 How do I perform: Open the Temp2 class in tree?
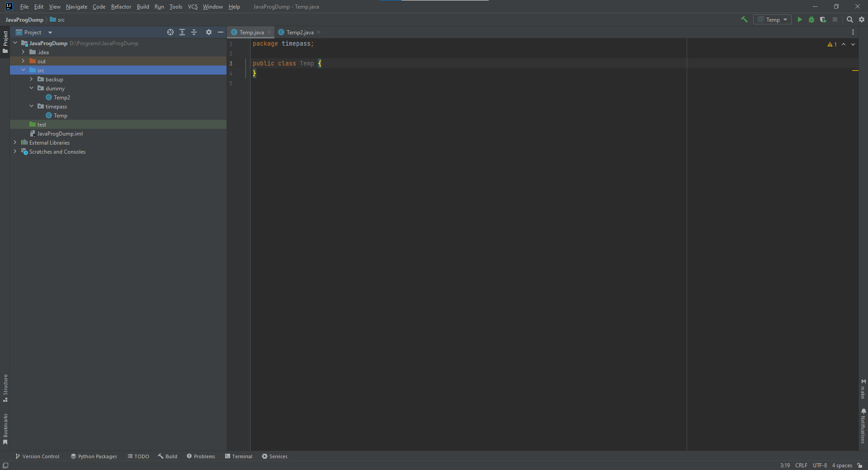62,98
